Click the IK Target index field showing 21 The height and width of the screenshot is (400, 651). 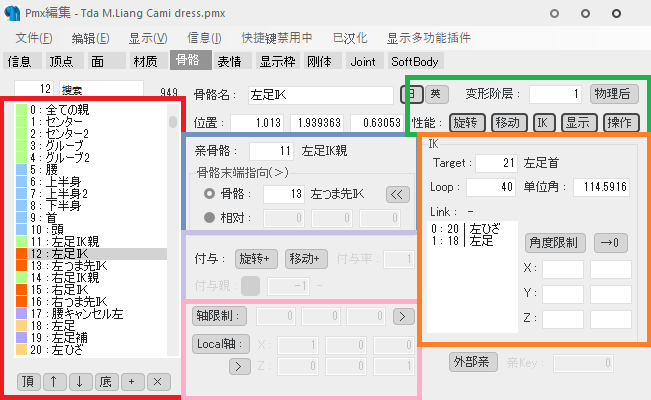496,163
